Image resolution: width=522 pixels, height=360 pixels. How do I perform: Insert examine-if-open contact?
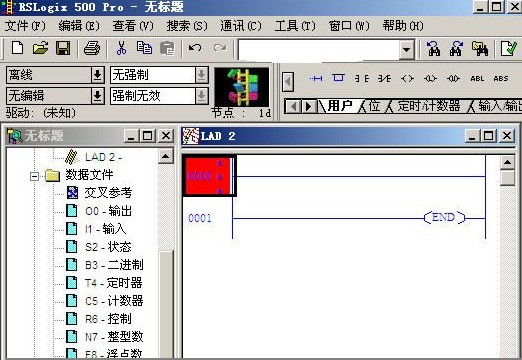pos(384,79)
